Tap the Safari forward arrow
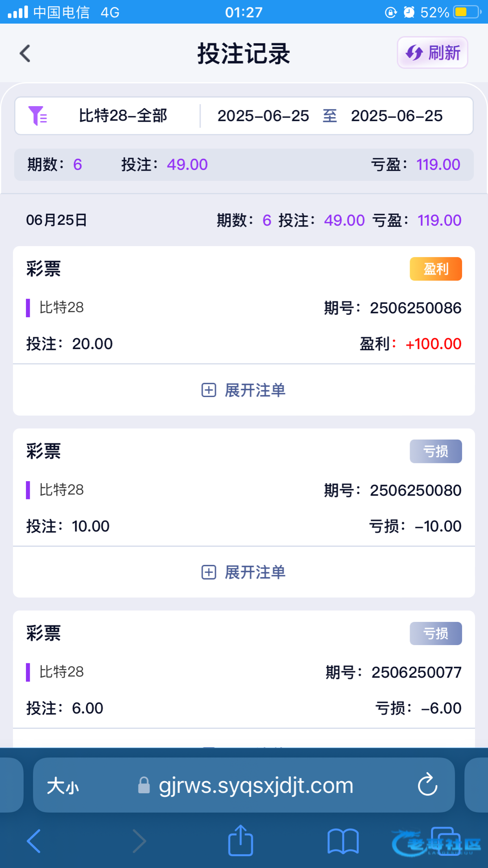Image resolution: width=488 pixels, height=868 pixels. (x=139, y=841)
